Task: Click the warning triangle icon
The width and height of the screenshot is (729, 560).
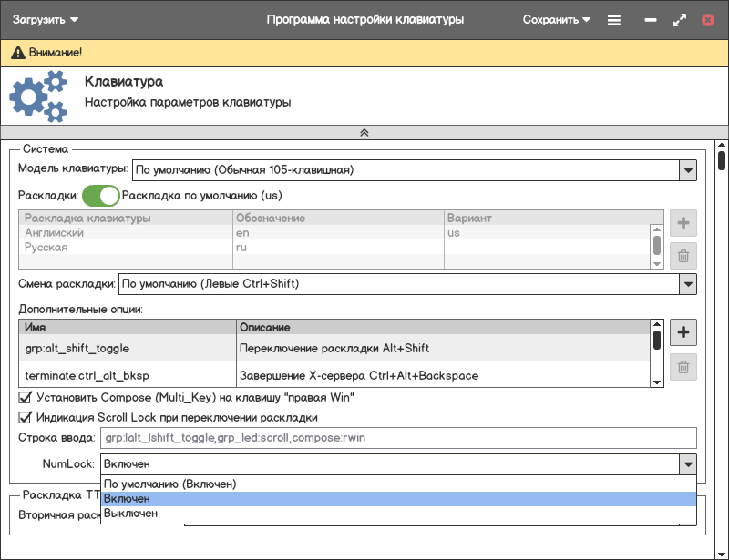Action: coord(19,54)
